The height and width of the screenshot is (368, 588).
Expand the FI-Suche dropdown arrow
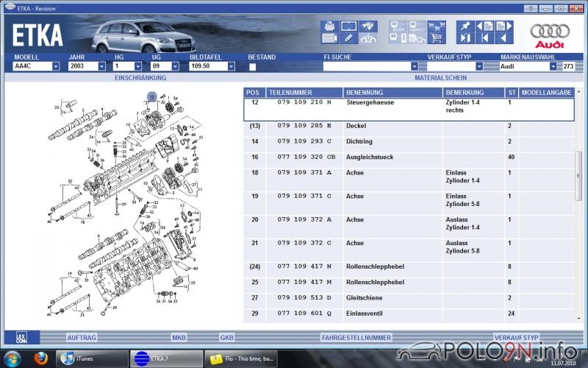[x=415, y=66]
